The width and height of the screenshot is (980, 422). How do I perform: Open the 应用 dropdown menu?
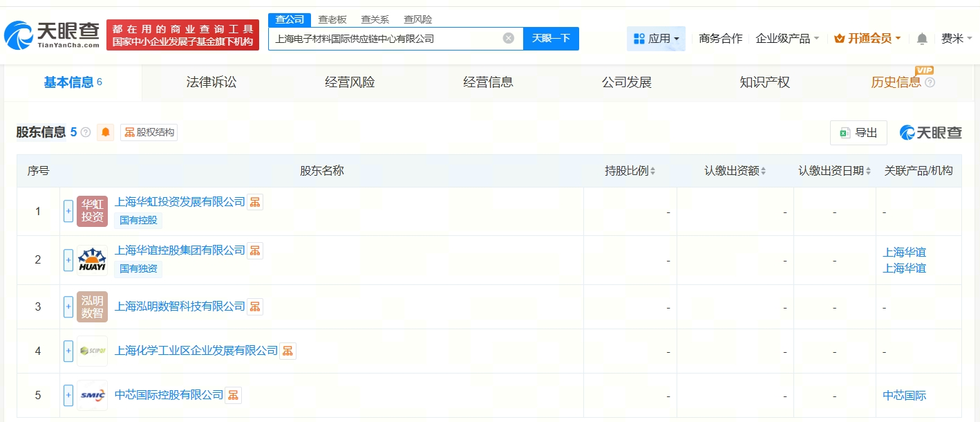point(656,39)
